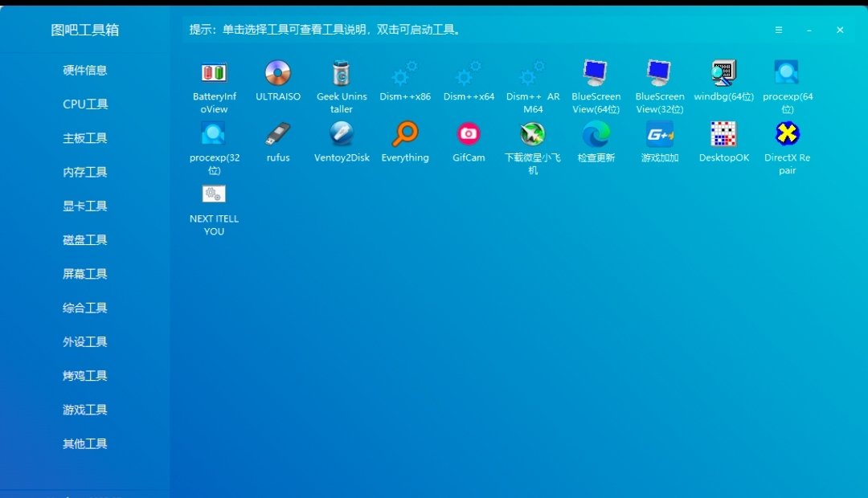
Task: Select the Geek Uninstaller trash icon
Action: (x=342, y=72)
